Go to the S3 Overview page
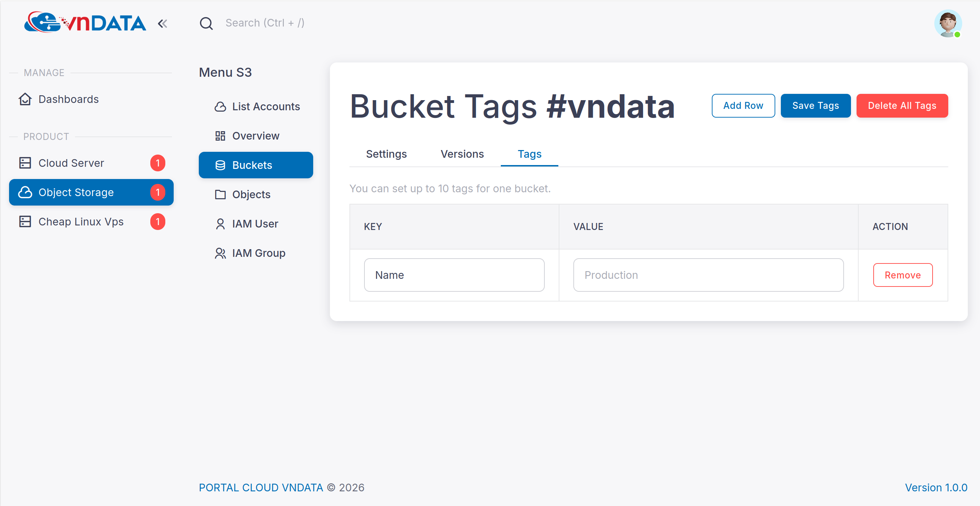 [x=255, y=136]
